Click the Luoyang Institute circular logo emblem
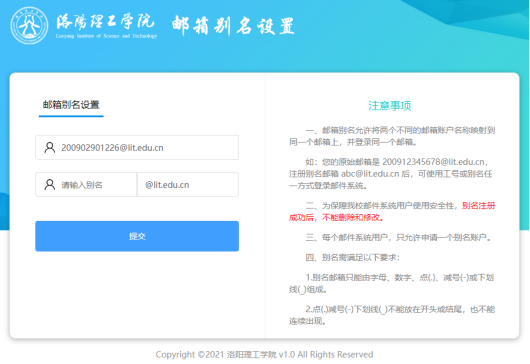 point(29,26)
